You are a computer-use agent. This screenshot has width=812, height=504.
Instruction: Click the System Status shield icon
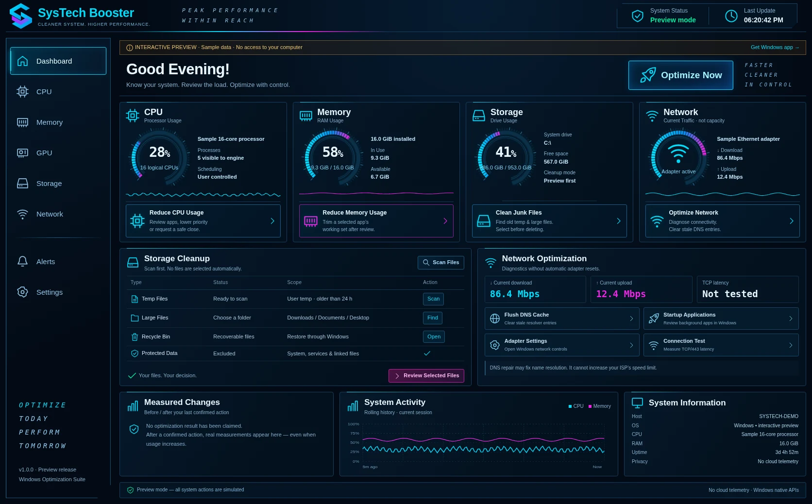coord(638,16)
